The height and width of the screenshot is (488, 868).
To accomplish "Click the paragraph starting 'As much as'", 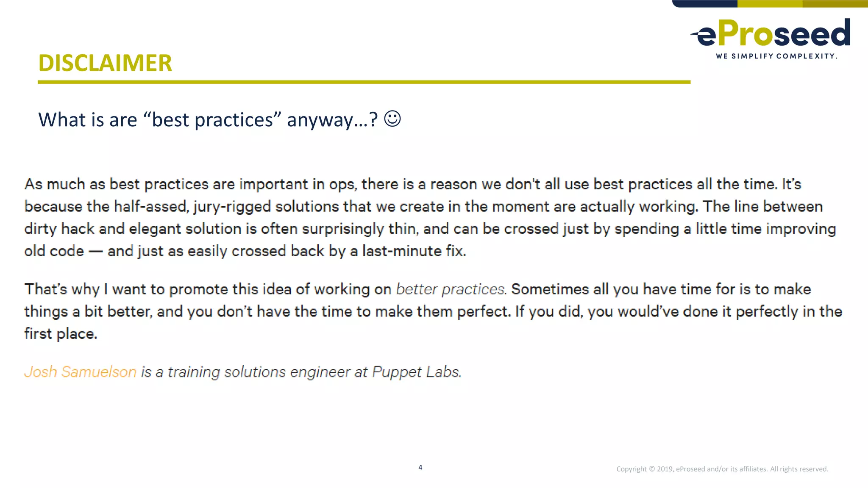I will tap(430, 218).
